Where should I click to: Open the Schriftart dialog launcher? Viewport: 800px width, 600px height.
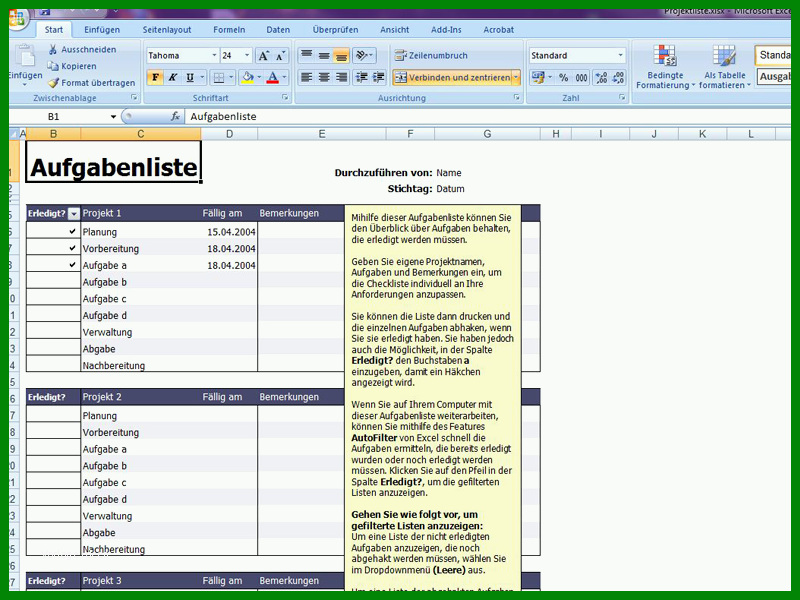[x=285, y=97]
